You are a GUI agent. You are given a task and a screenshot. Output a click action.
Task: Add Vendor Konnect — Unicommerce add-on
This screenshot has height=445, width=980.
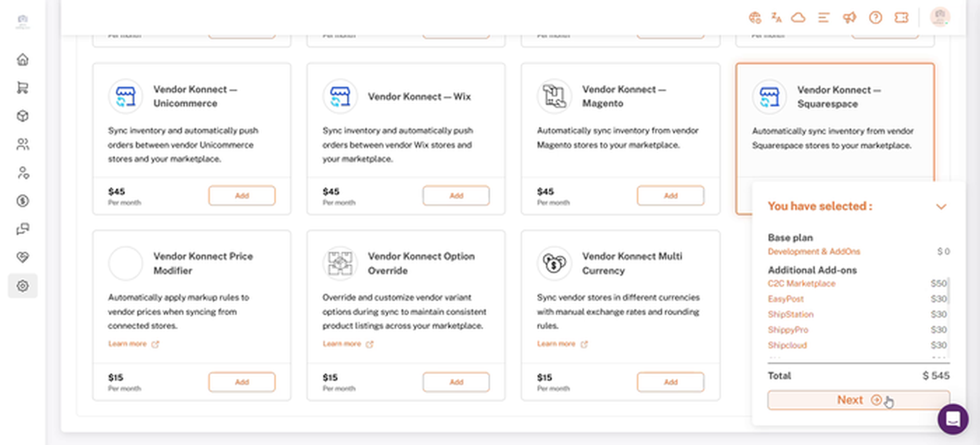[x=242, y=195]
